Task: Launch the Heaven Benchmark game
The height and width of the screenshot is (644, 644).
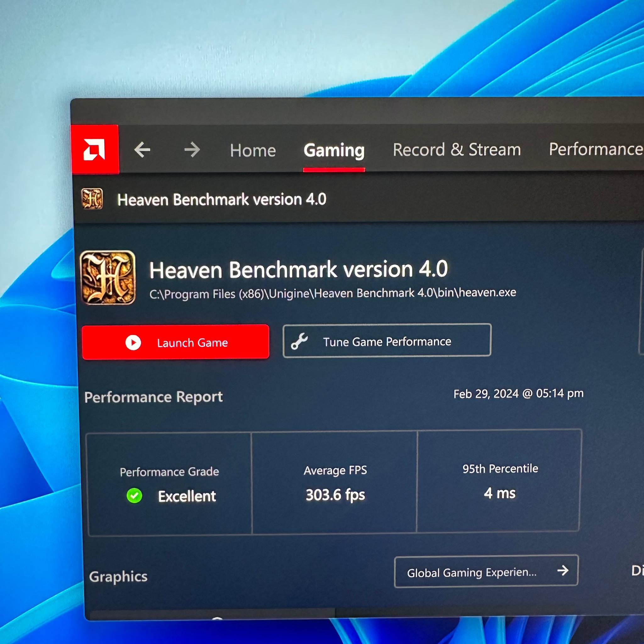Action: coord(176,342)
